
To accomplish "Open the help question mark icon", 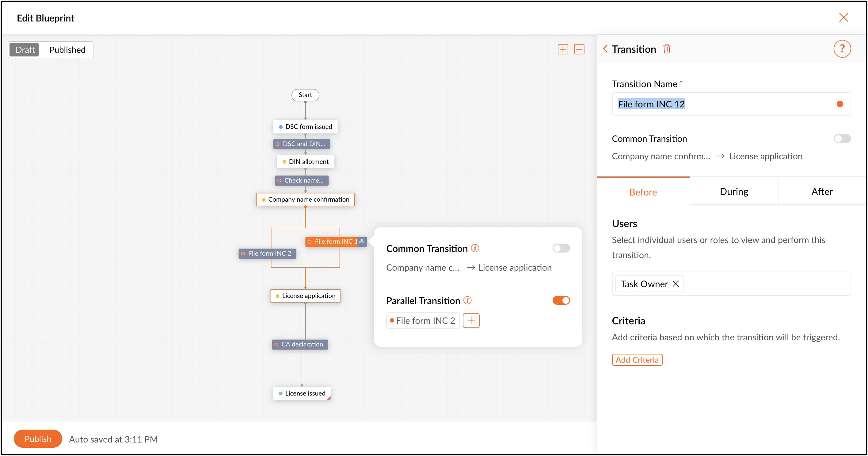I will coord(842,49).
